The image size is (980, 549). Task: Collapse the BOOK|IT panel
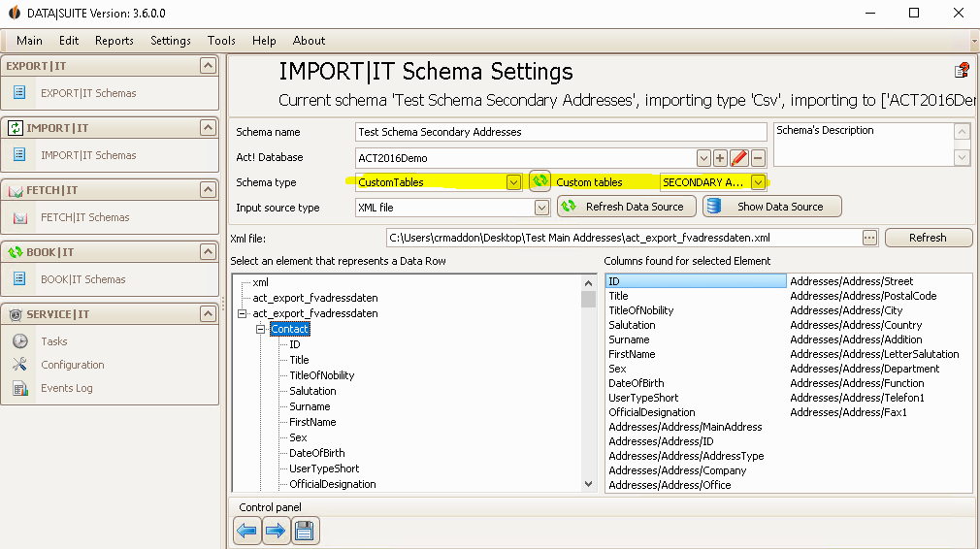tap(208, 251)
